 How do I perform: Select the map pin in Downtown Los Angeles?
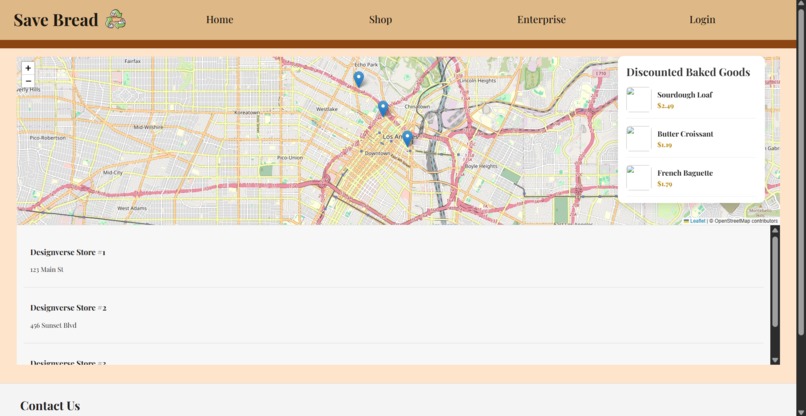tap(407, 139)
